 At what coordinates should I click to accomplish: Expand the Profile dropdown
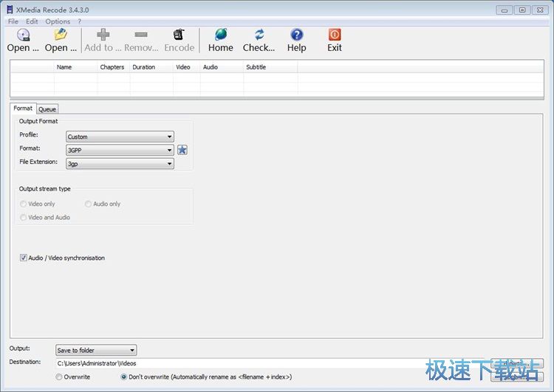click(120, 137)
